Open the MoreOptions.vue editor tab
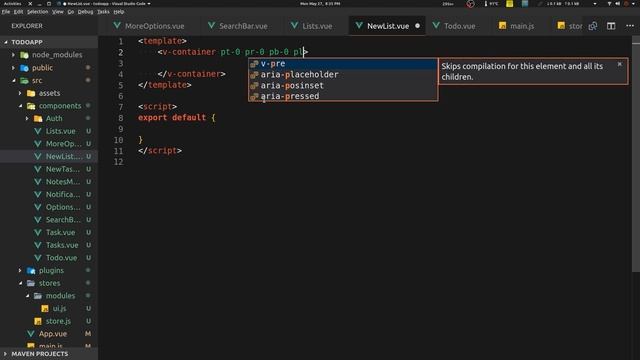640x360 pixels. tap(149, 26)
